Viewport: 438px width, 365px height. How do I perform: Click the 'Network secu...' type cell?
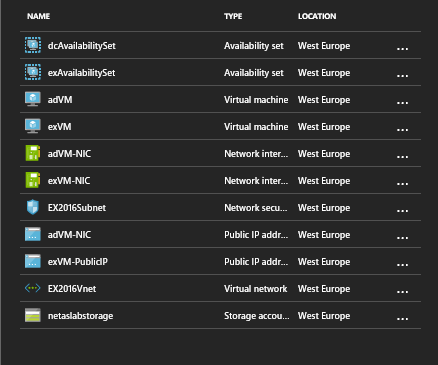256,208
